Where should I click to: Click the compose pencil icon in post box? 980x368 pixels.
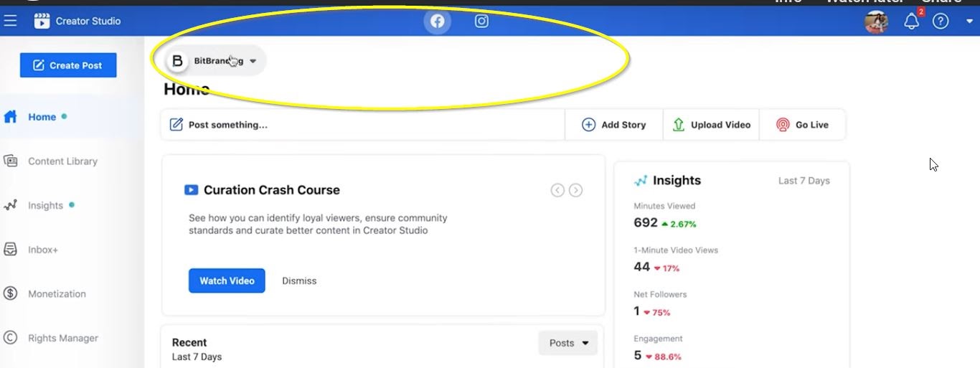176,125
